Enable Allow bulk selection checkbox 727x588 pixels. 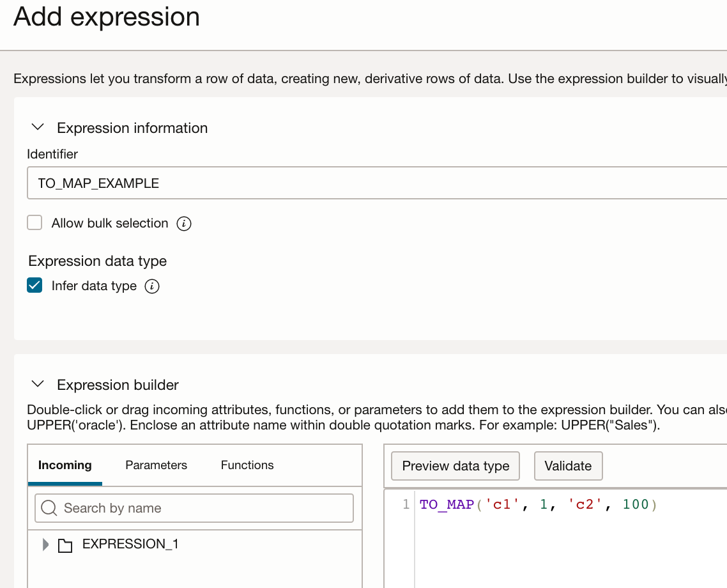pos(34,223)
